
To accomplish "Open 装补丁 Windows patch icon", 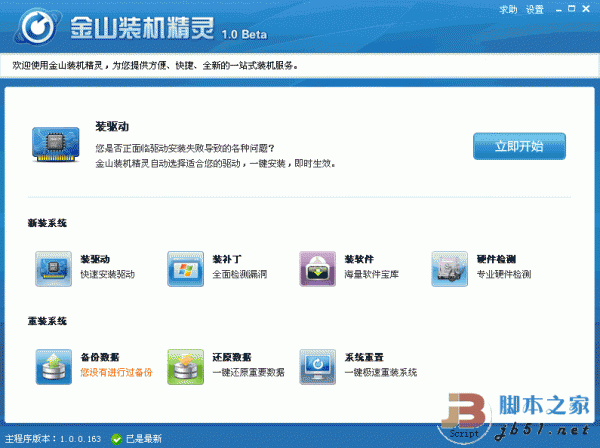I will tap(186, 269).
